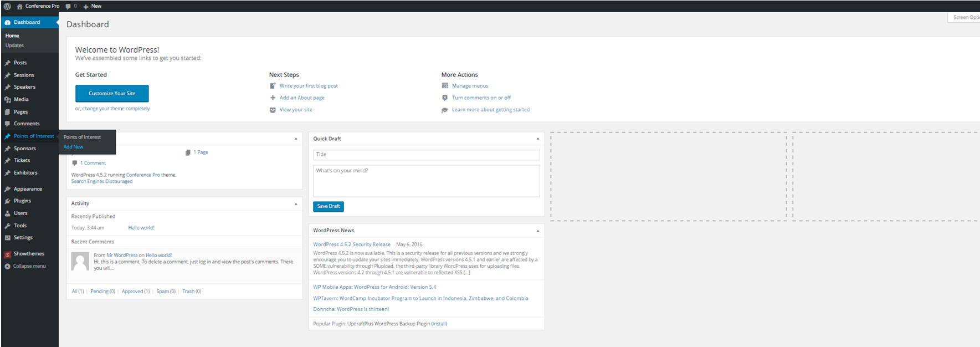Click the Manage menus list icon
The height and width of the screenshot is (347, 980).
445,86
